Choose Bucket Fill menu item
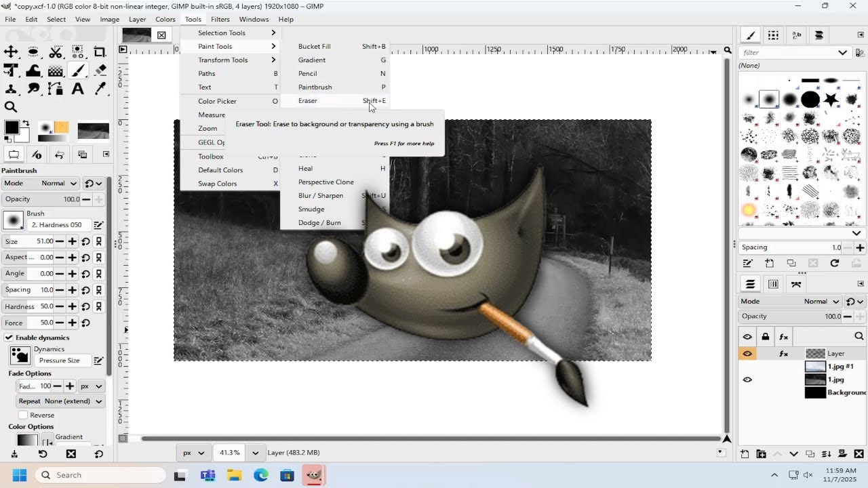 [335, 46]
